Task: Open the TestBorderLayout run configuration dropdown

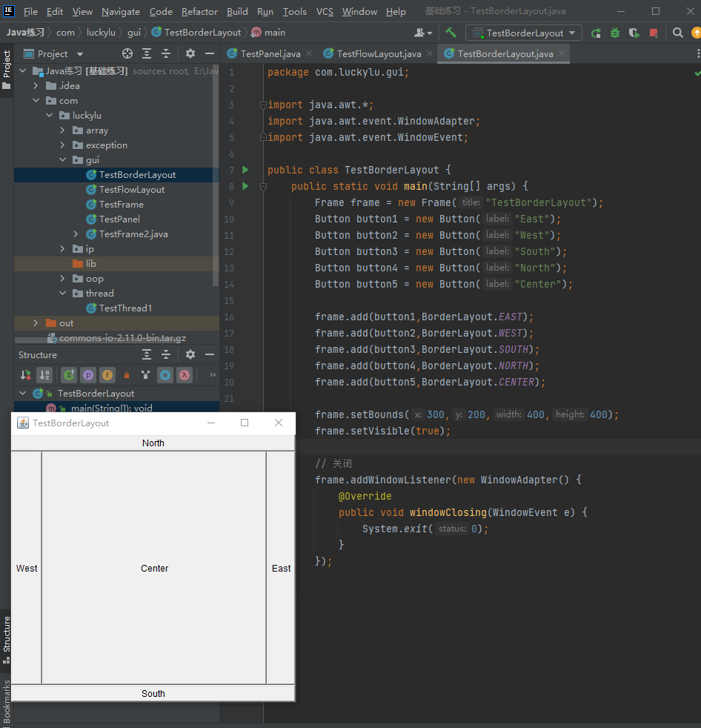Action: (x=523, y=33)
